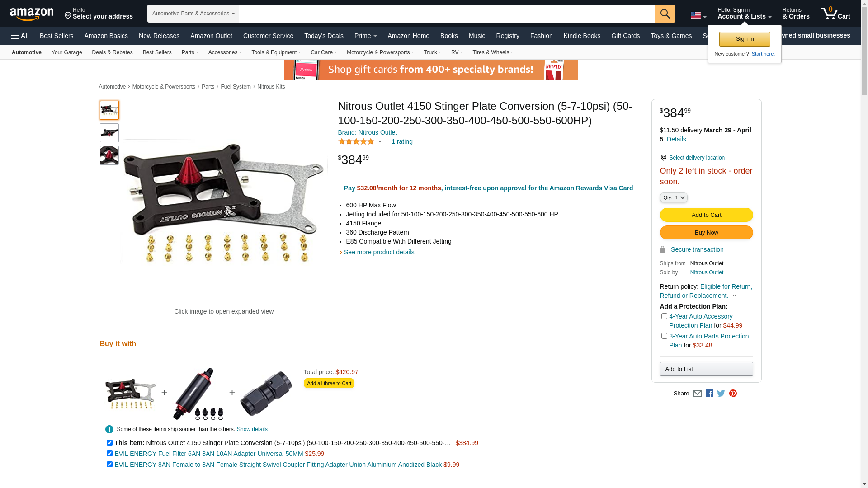The height and width of the screenshot is (488, 868).
Task: Select the third product thumbnail image
Action: 109,155
